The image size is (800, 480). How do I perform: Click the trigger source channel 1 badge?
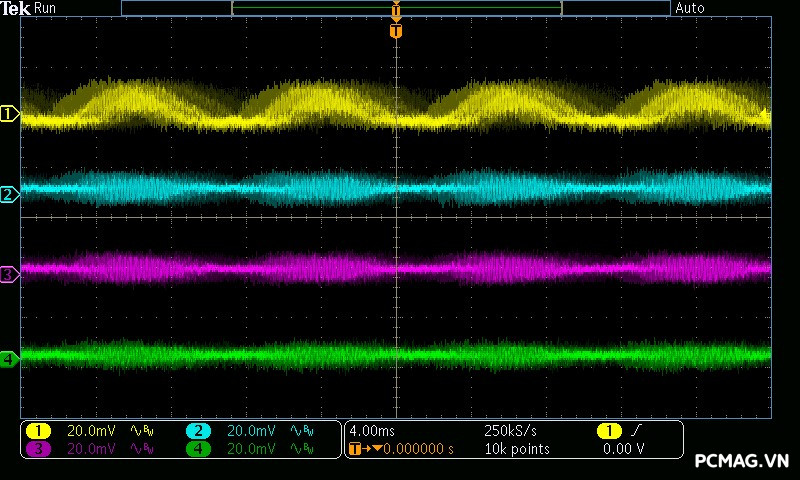(x=608, y=431)
